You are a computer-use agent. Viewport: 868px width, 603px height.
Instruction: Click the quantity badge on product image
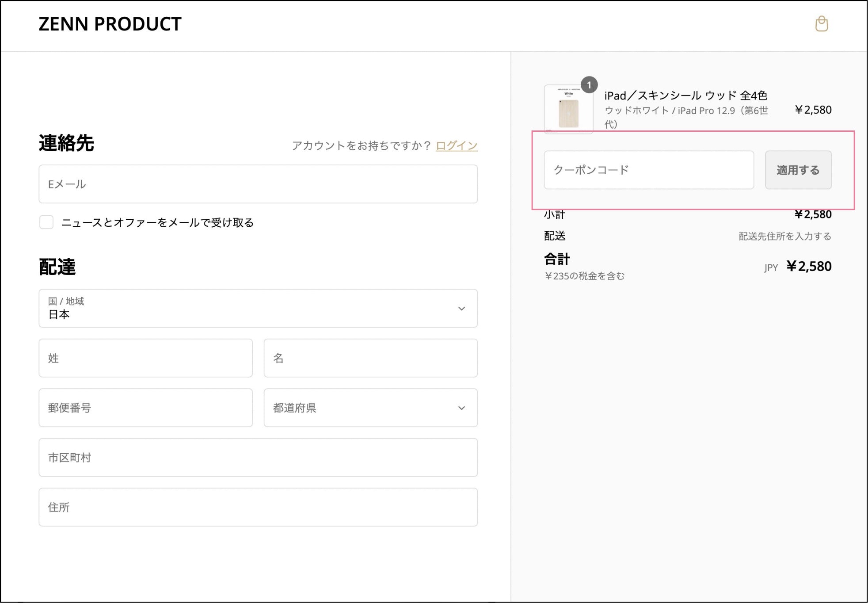click(589, 85)
